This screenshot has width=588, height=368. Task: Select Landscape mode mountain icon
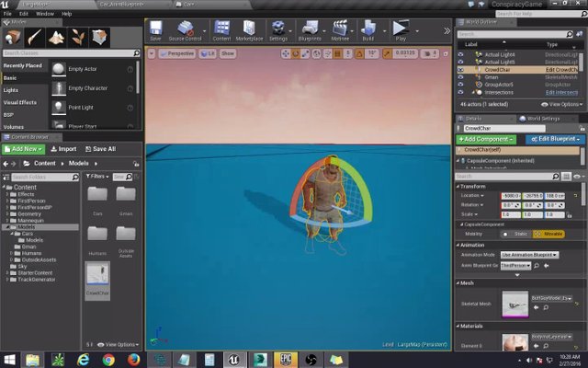[x=56, y=38]
